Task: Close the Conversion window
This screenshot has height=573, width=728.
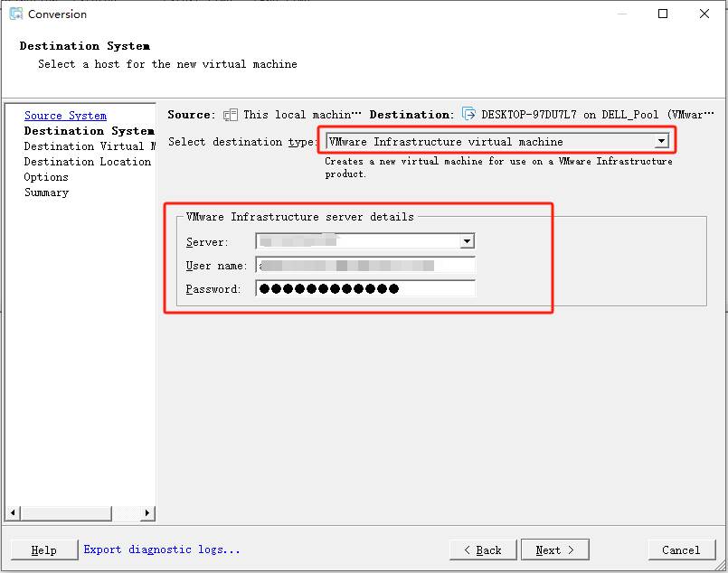Action: tap(704, 14)
